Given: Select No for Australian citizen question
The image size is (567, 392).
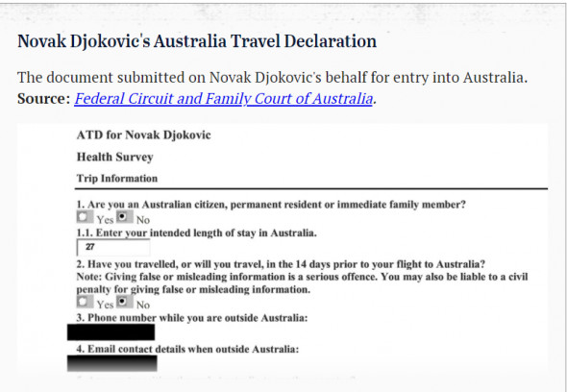Looking at the screenshot, I should pyautogui.click(x=124, y=217).
